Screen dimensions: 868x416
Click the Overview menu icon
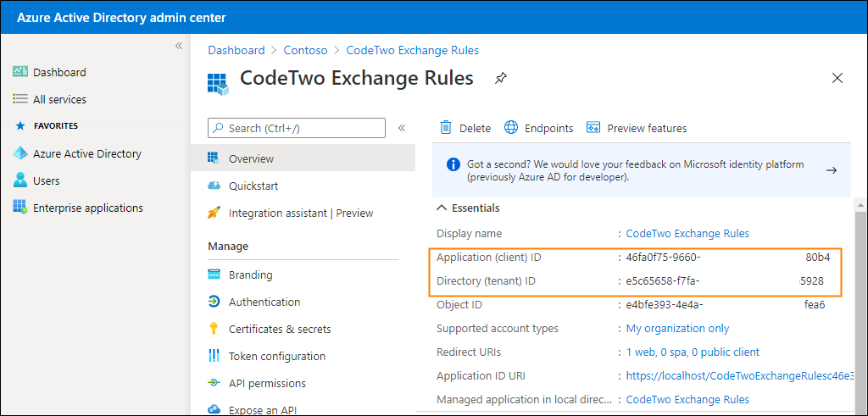tap(214, 158)
